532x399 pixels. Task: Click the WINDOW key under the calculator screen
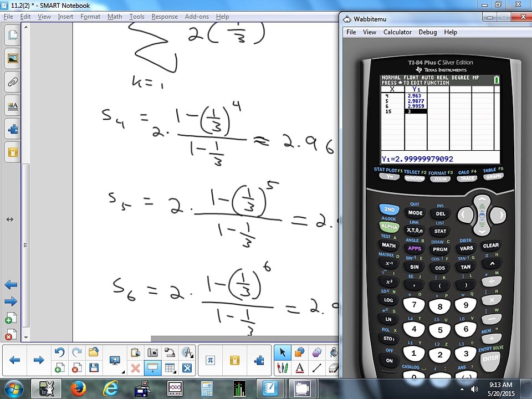click(x=415, y=178)
